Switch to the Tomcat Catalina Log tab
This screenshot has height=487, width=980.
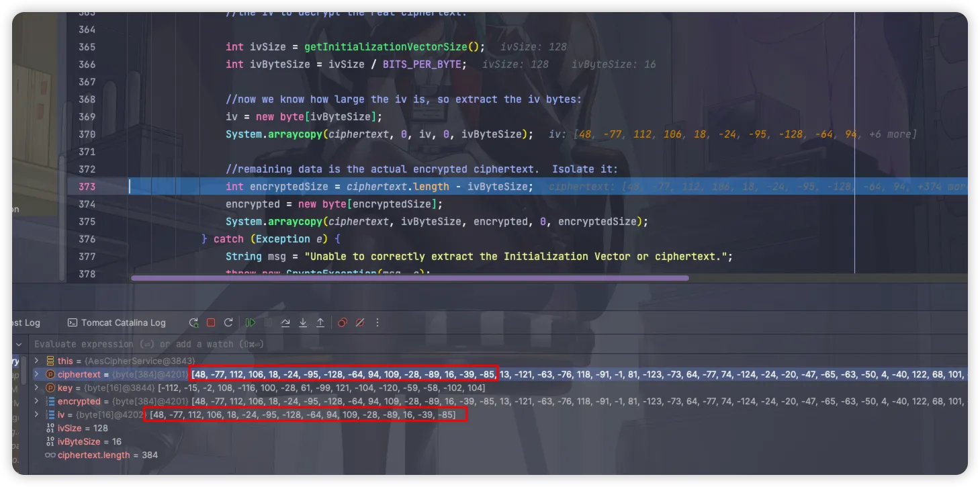117,323
